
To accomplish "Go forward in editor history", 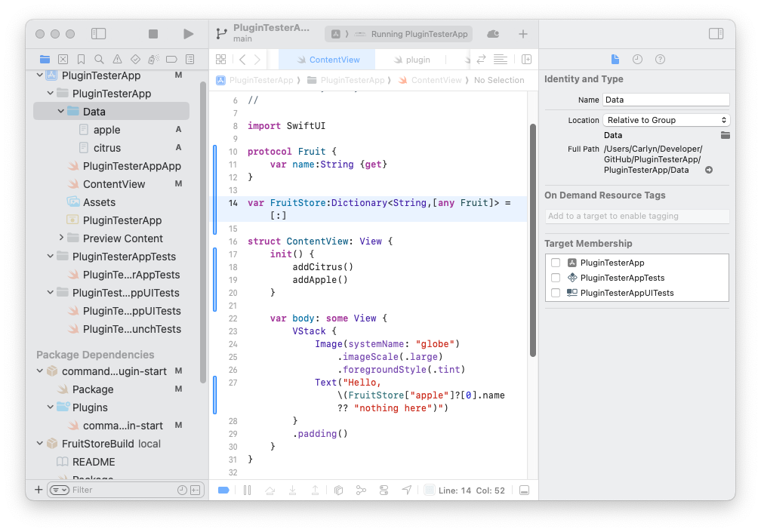I will point(257,59).
